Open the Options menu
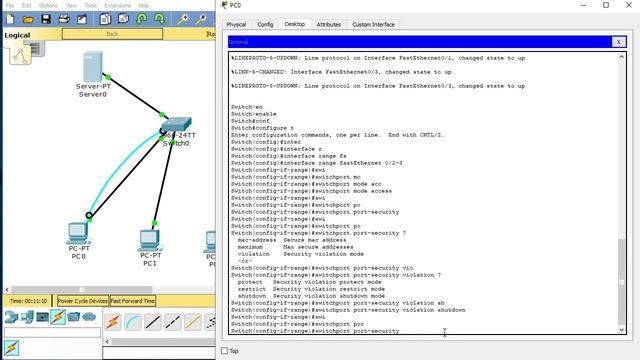640x360 pixels. 48,5
